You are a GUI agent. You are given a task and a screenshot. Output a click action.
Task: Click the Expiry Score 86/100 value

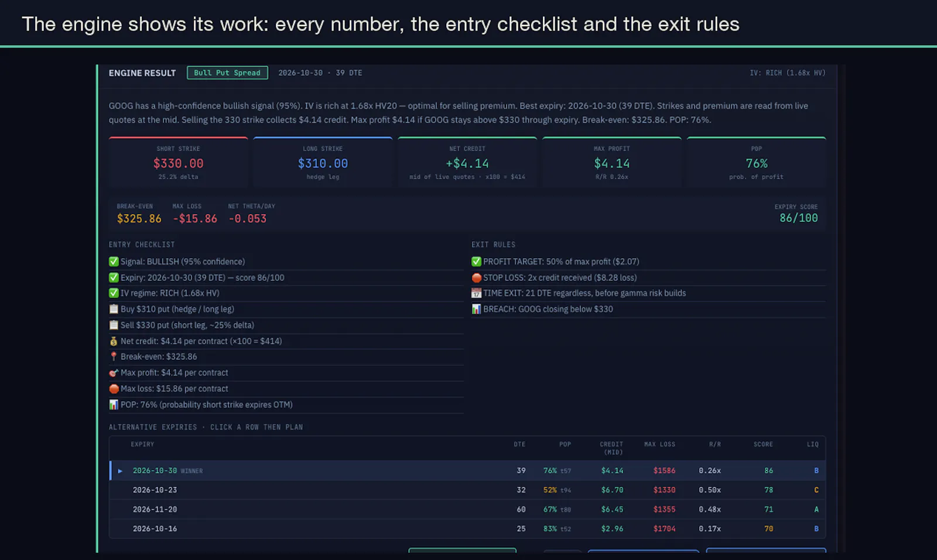point(799,218)
